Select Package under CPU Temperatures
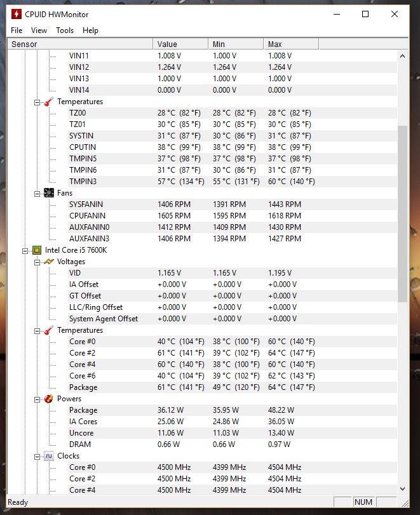The width and height of the screenshot is (420, 515). pos(232,387)
